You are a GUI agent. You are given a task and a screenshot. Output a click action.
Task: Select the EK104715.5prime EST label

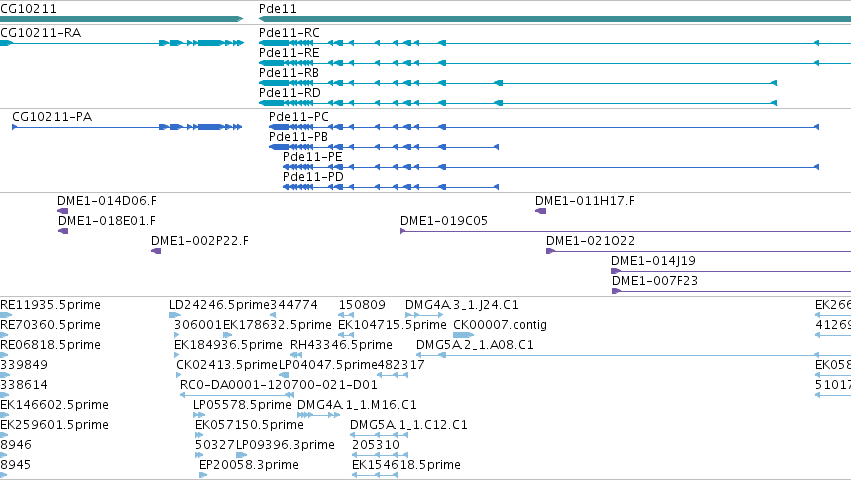click(x=392, y=325)
